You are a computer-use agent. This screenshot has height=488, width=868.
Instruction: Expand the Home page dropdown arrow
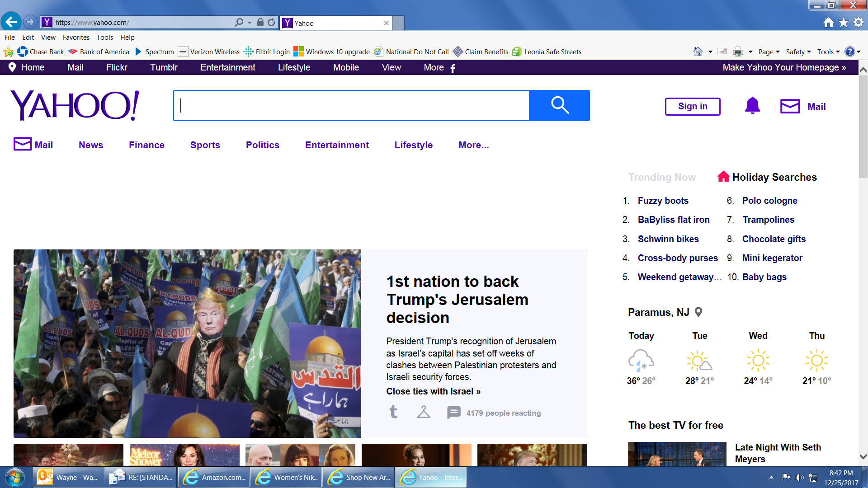[x=710, y=52]
